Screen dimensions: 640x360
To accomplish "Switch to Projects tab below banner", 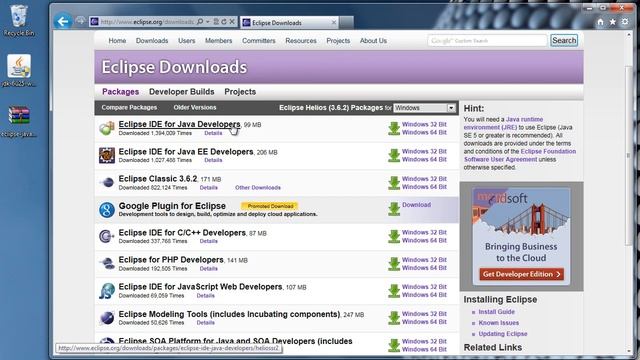I will tap(240, 92).
